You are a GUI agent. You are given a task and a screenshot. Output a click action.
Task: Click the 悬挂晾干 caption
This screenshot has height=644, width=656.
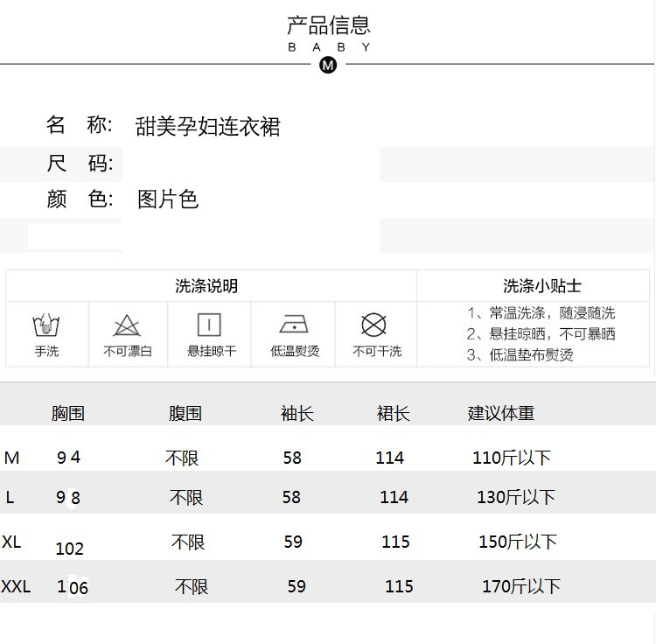(212, 351)
